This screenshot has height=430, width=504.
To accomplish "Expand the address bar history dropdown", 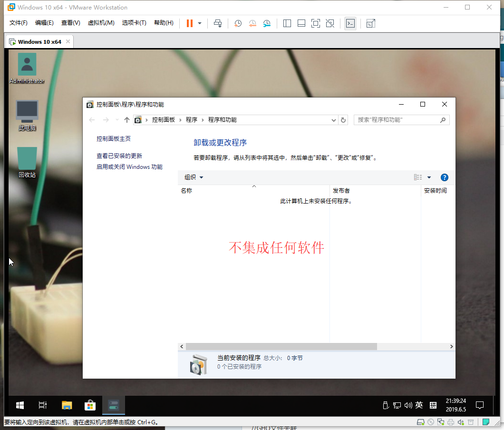I will (x=334, y=120).
